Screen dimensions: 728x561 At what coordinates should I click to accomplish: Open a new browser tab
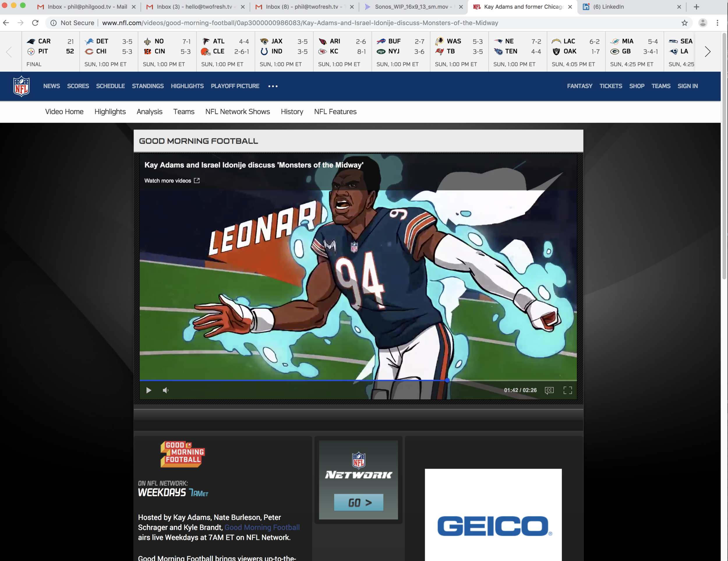pyautogui.click(x=696, y=7)
